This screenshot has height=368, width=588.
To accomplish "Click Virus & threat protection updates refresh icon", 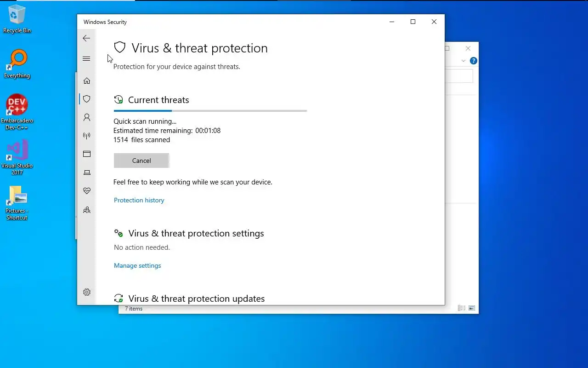I will [119, 299].
